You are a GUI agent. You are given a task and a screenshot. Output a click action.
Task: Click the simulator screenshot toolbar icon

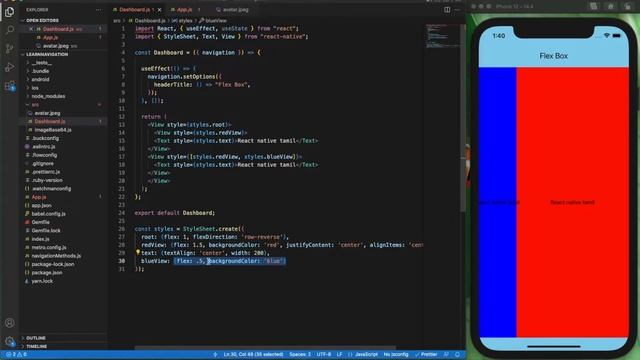point(593,6)
